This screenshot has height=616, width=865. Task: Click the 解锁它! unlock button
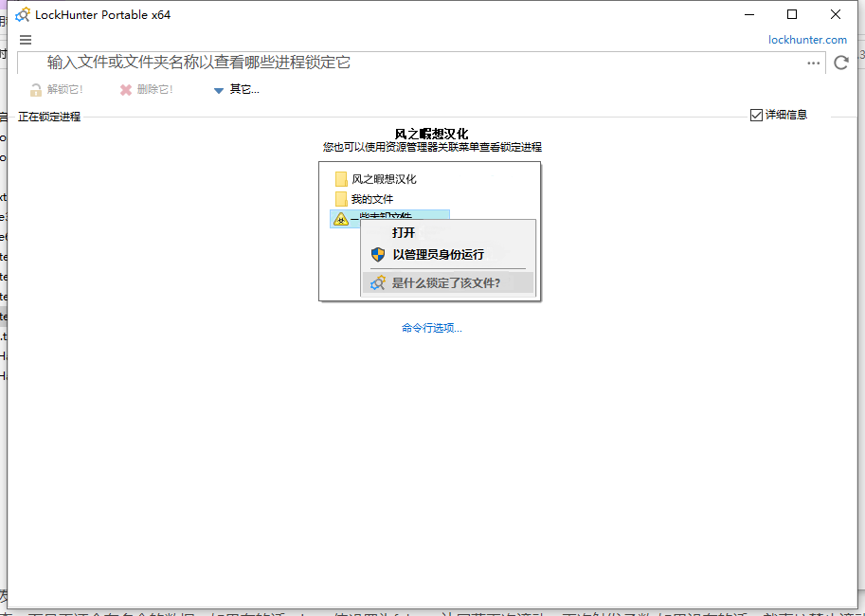point(56,89)
